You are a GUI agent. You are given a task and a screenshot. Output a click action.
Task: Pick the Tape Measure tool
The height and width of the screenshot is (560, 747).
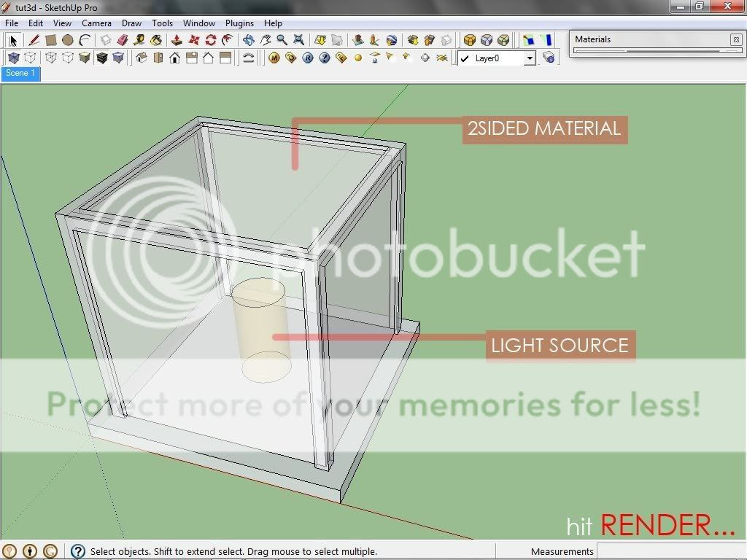tap(139, 41)
